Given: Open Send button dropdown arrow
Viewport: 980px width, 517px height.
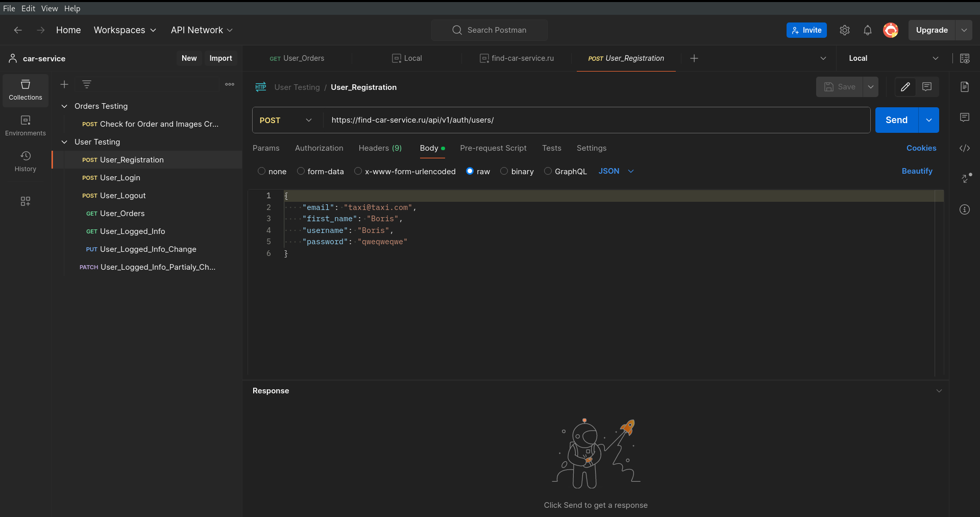Looking at the screenshot, I should coord(929,120).
